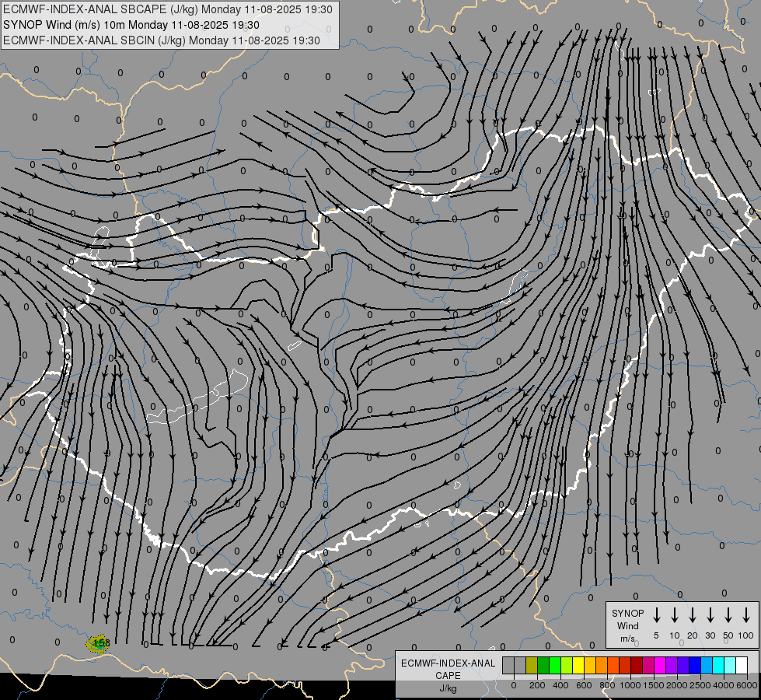Click the J/kg unit label
Viewport: 761px width, 700px height.
[448, 688]
